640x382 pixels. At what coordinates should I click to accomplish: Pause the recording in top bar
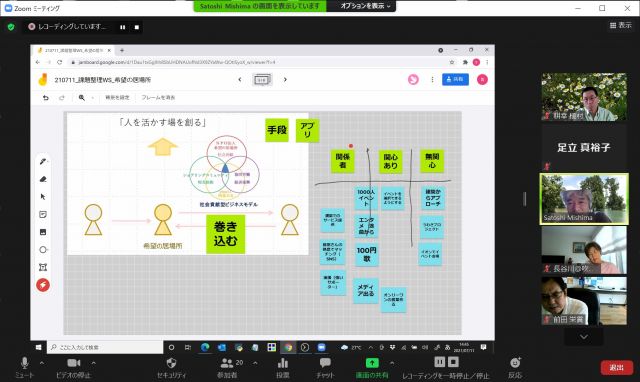123,27
